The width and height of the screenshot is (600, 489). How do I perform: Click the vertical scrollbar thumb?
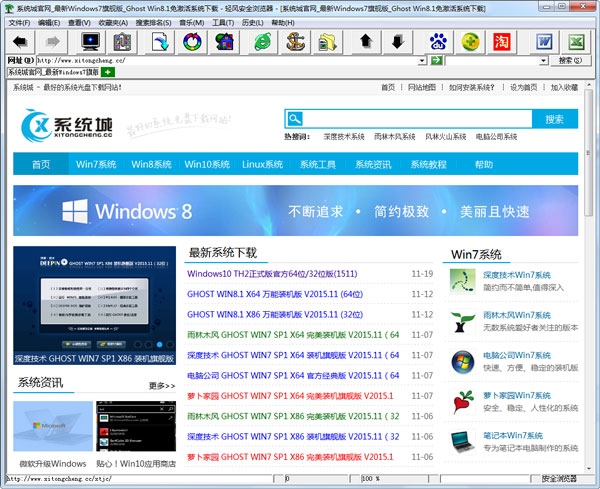(589, 153)
